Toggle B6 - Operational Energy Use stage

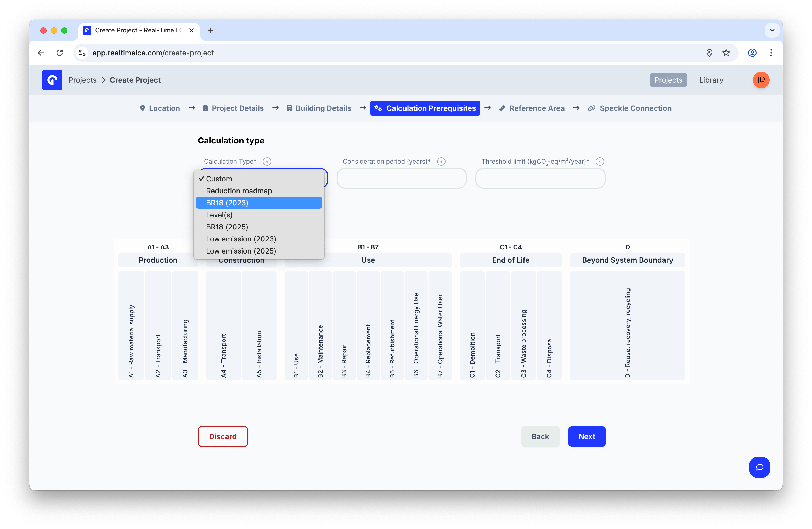416,325
